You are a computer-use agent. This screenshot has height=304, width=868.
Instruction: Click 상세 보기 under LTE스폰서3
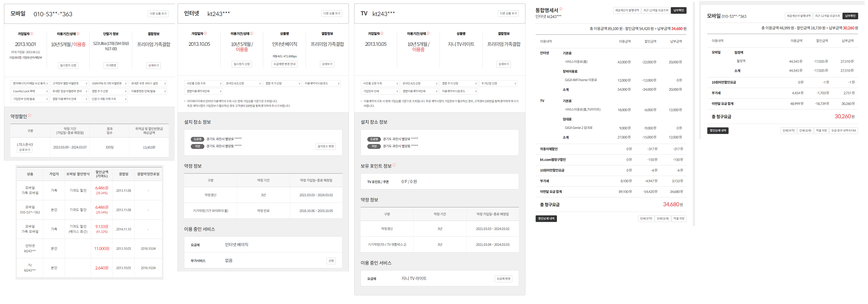coord(25,150)
